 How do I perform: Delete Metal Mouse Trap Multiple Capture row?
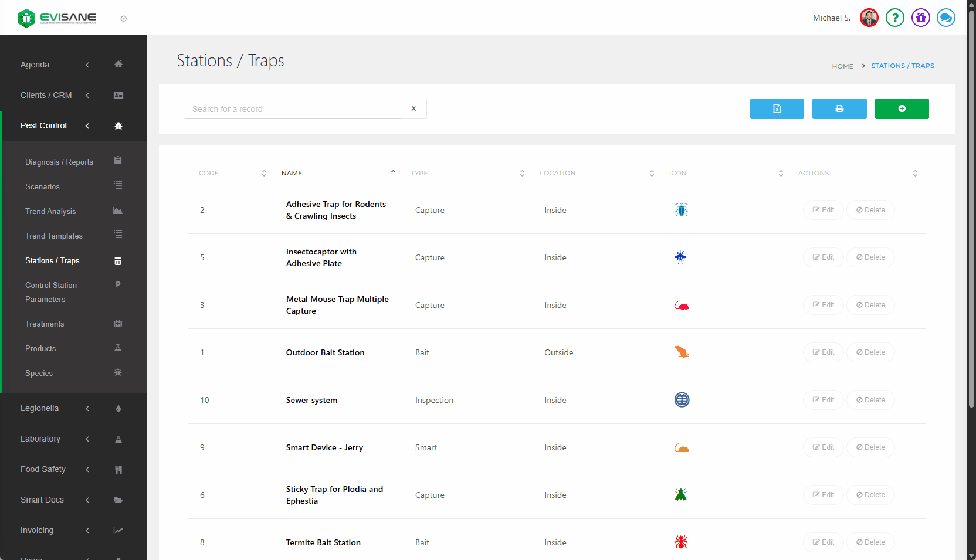click(x=870, y=305)
